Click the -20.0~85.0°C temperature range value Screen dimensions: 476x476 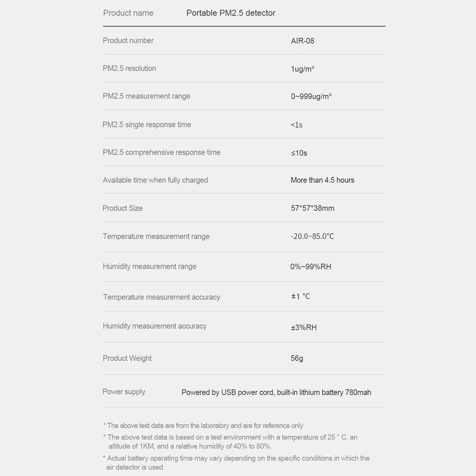pos(312,236)
